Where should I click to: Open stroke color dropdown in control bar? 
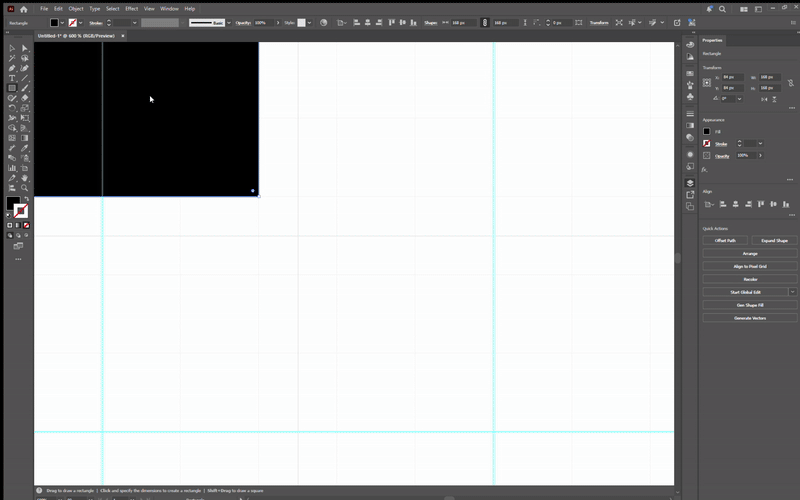[81, 22]
